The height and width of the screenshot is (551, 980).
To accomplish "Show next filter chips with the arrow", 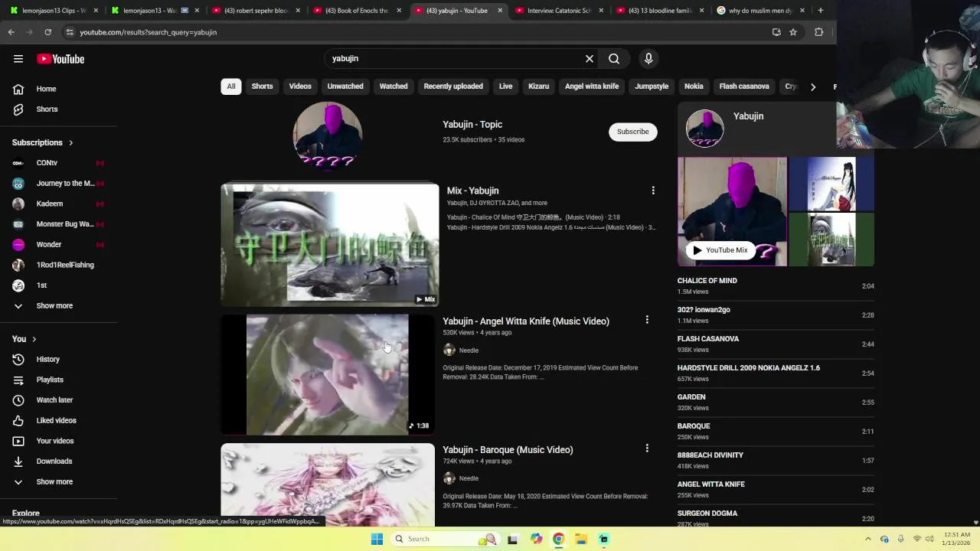I will (x=813, y=86).
